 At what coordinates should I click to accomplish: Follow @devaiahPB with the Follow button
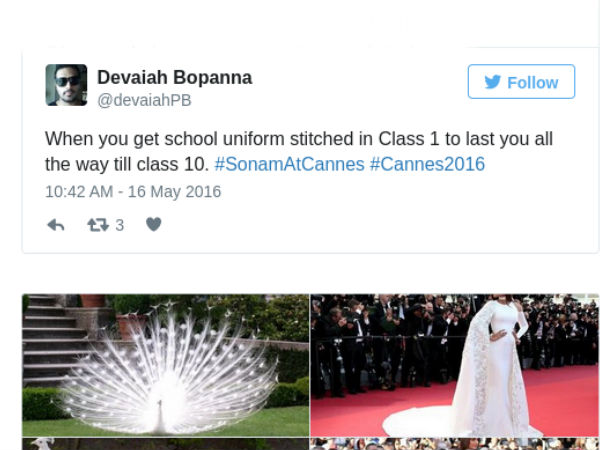click(521, 82)
